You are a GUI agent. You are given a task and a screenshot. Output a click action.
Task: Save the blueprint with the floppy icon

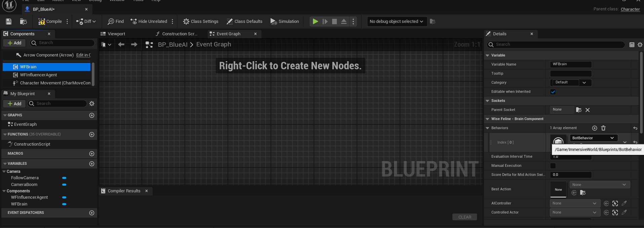(x=9, y=22)
